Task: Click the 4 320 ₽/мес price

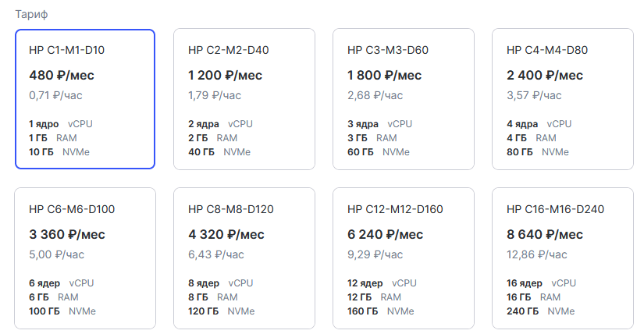Action: tap(226, 234)
